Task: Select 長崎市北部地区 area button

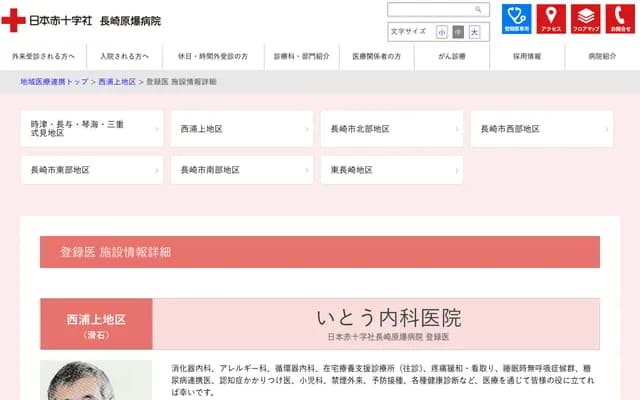Action: (392, 129)
